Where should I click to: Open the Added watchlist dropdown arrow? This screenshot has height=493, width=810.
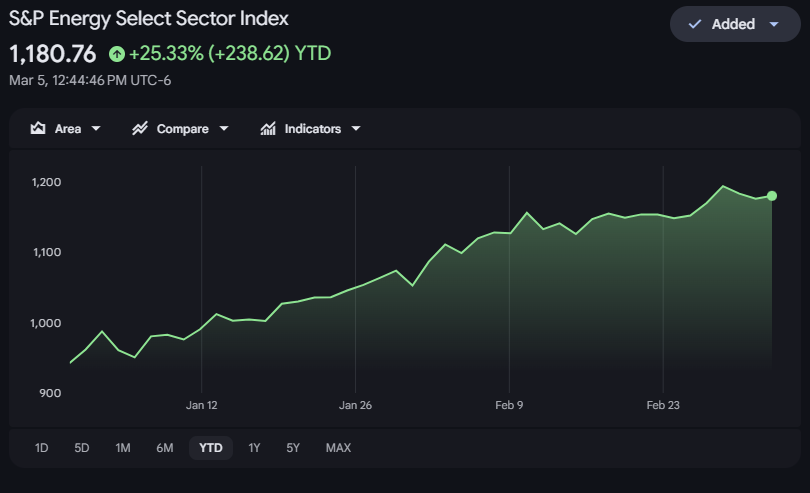pos(773,24)
